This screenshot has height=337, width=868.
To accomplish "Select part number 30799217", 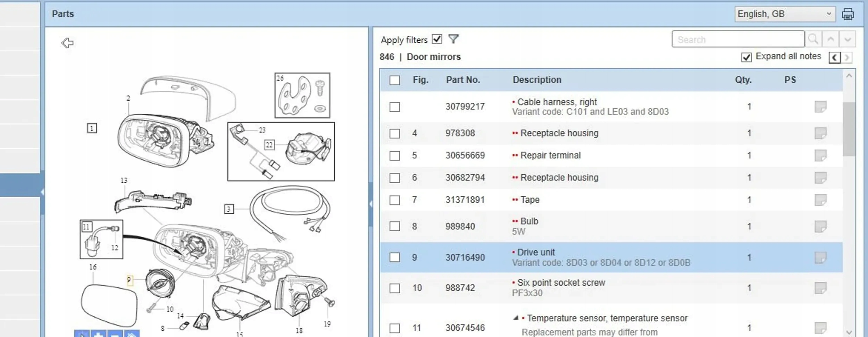I will pos(465,107).
